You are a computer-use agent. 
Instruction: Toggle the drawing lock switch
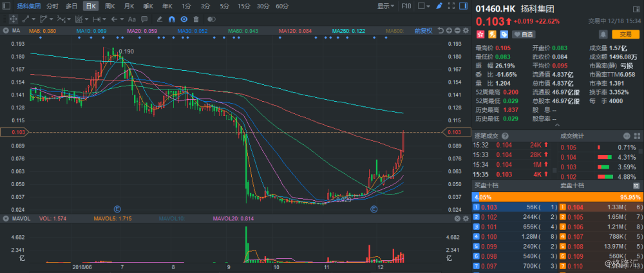(211, 19)
